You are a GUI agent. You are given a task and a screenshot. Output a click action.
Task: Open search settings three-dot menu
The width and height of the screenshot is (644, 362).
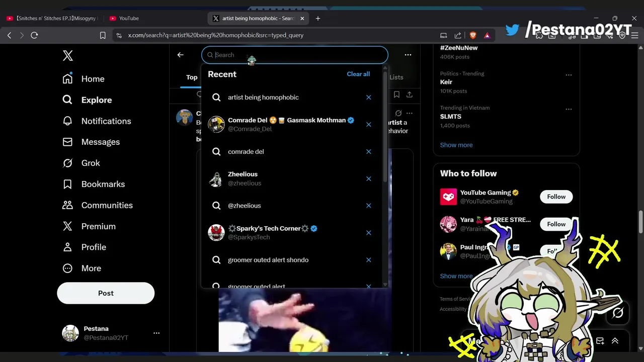tap(408, 55)
